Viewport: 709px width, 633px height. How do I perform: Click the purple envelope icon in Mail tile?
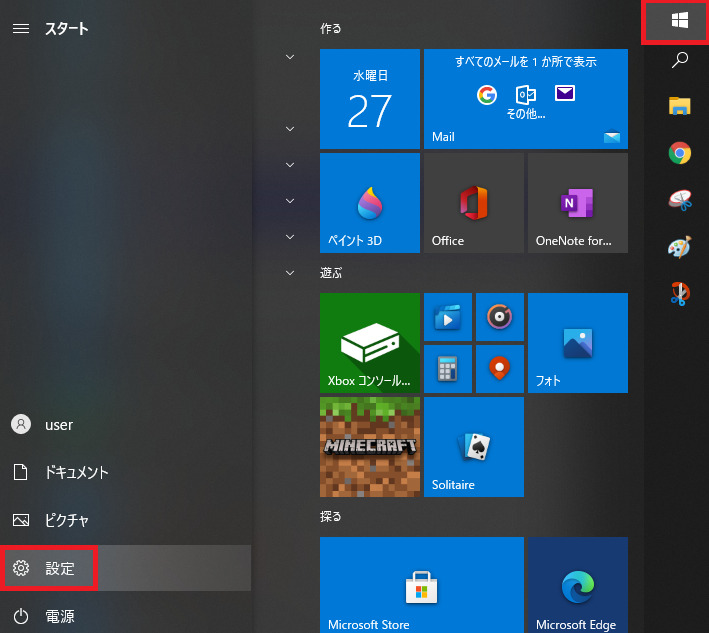click(x=565, y=94)
